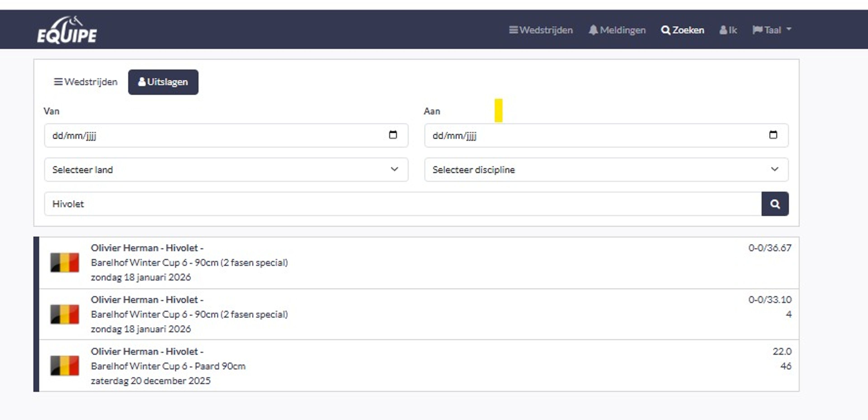Open Meldingen bell notifications

tap(617, 30)
